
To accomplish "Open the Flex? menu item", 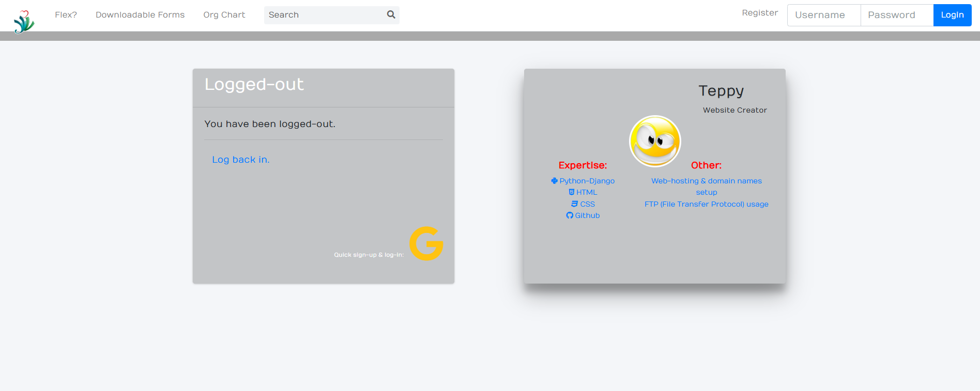I will [x=66, y=15].
